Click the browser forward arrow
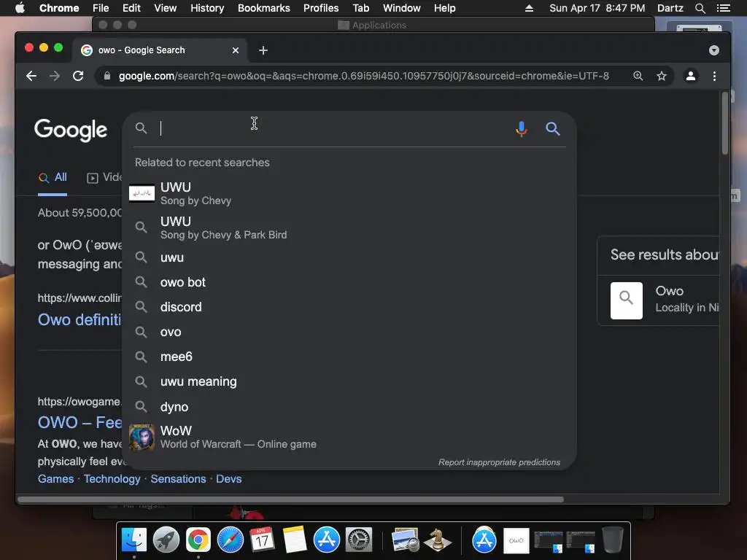The width and height of the screenshot is (747, 560). coord(55,76)
